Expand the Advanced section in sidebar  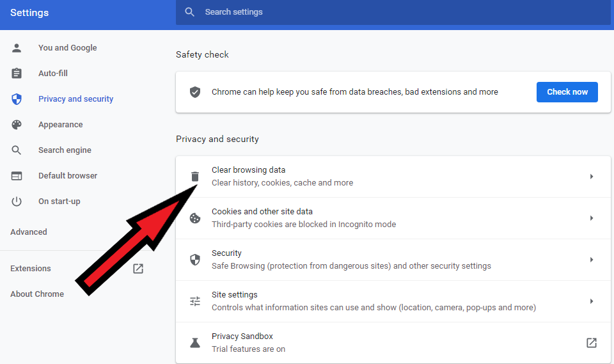pyautogui.click(x=29, y=232)
